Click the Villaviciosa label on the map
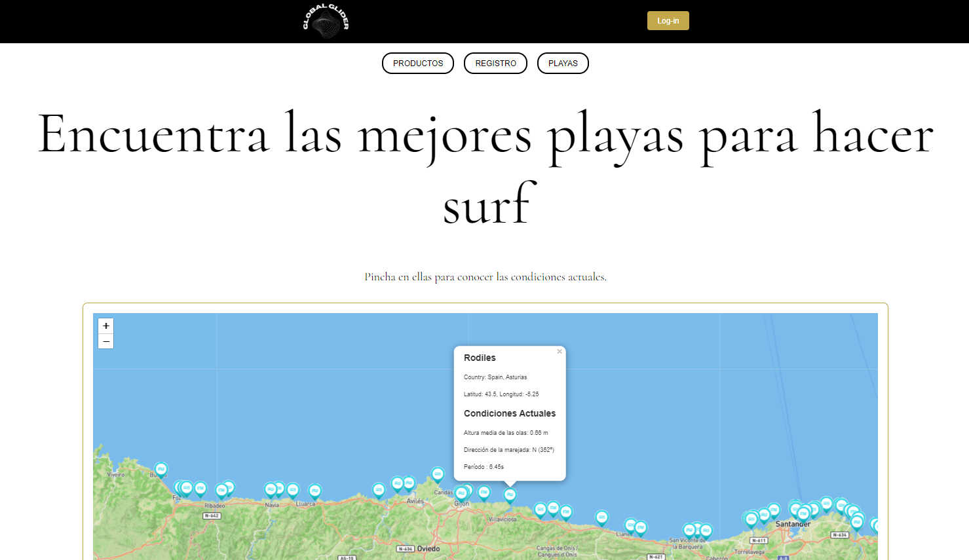The height and width of the screenshot is (560, 969). tap(503, 519)
